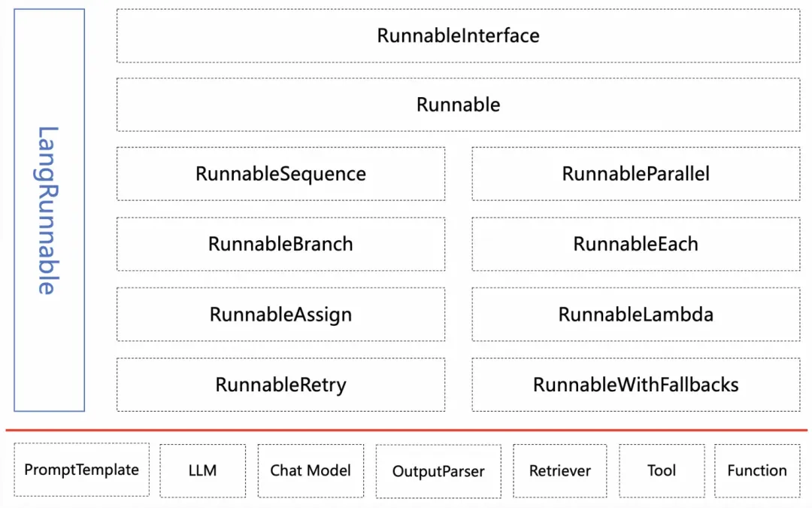Select the RunnableLambda block

635,314
